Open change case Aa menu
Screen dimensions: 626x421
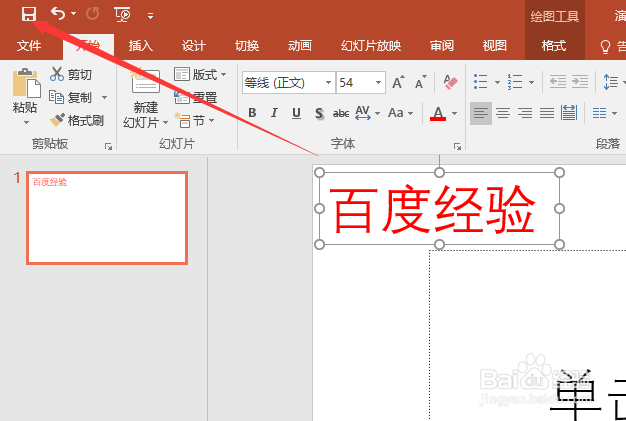click(400, 113)
